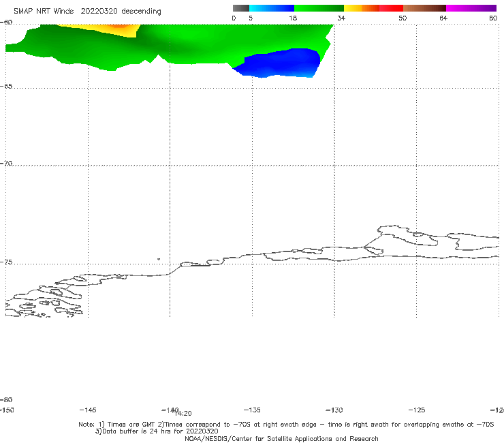This screenshot has width=504, height=443.
Task: Click the NOAA/NESDIS credit line
Action: (281, 439)
